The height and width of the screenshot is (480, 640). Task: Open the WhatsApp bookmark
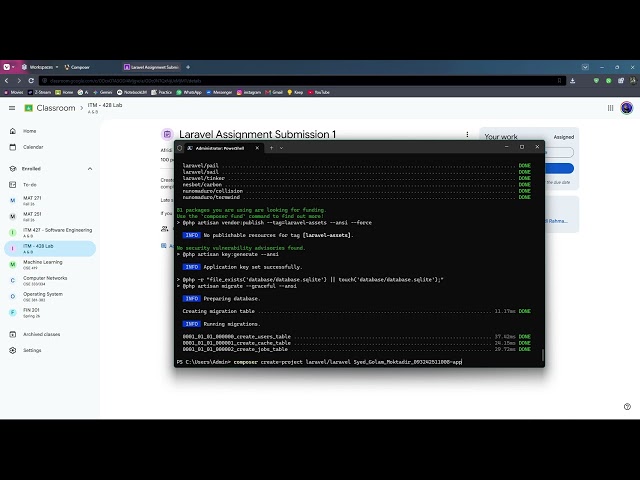[189, 92]
